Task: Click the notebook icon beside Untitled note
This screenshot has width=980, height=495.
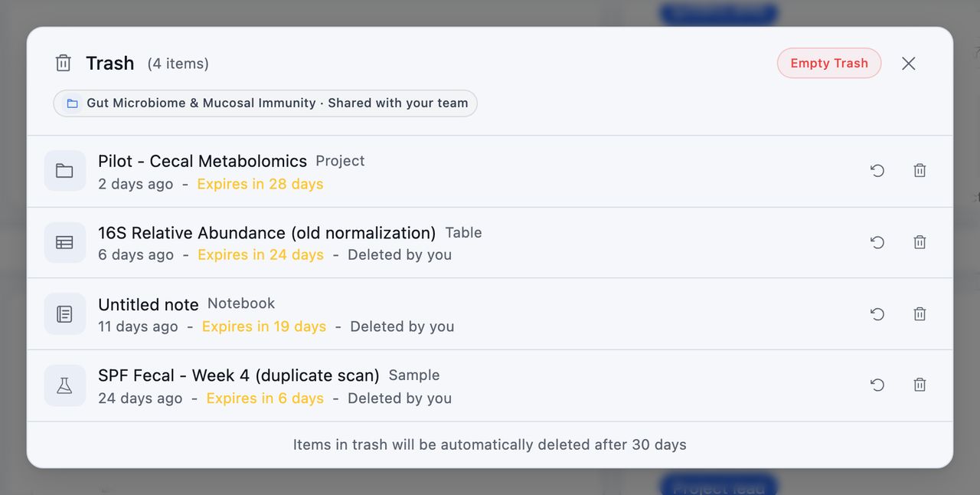Action: point(65,314)
